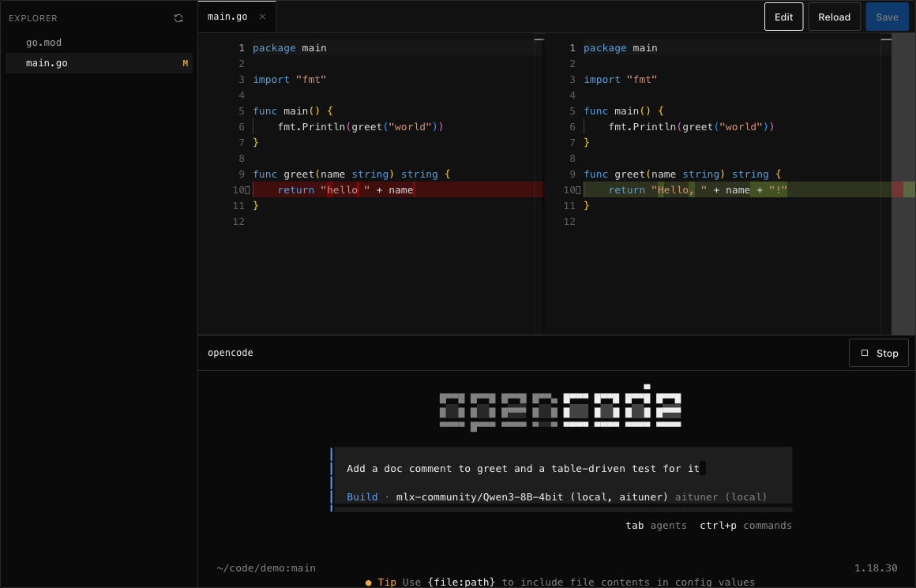
Task: Click the diff marker on left line 10
Action: [248, 189]
